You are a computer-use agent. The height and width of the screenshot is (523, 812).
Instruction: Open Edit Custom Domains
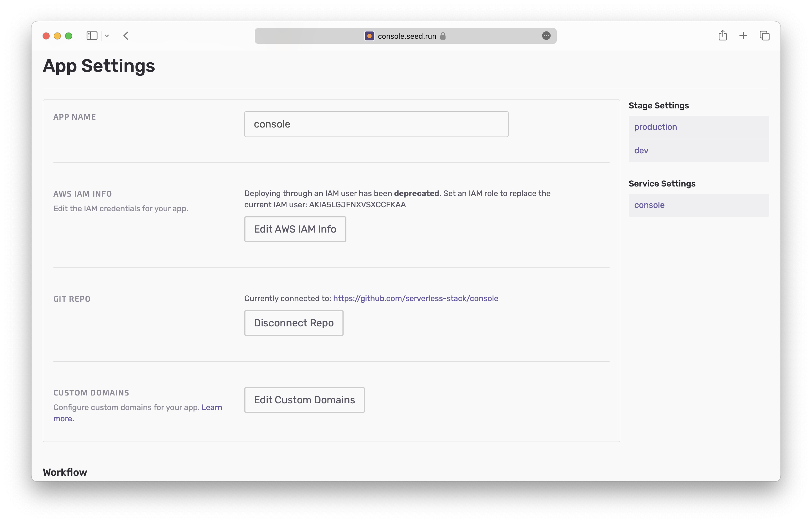coord(304,400)
